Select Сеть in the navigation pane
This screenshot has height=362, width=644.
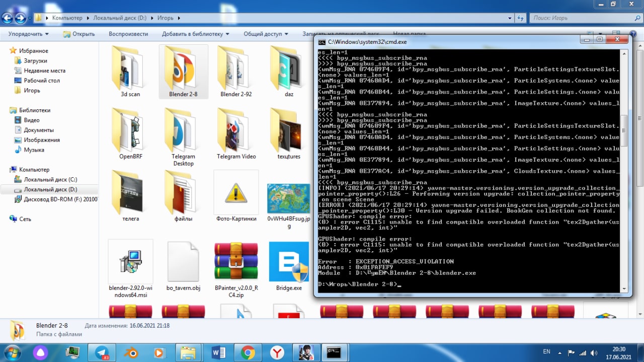(x=25, y=219)
